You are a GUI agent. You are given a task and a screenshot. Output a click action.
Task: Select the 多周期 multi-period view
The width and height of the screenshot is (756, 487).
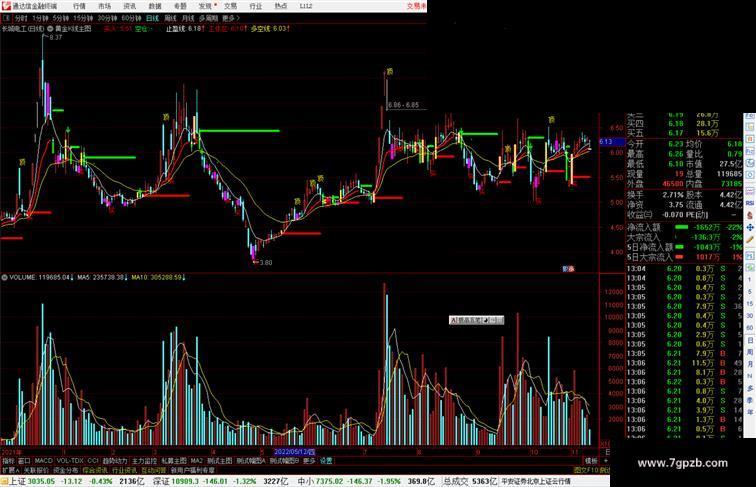[x=209, y=18]
